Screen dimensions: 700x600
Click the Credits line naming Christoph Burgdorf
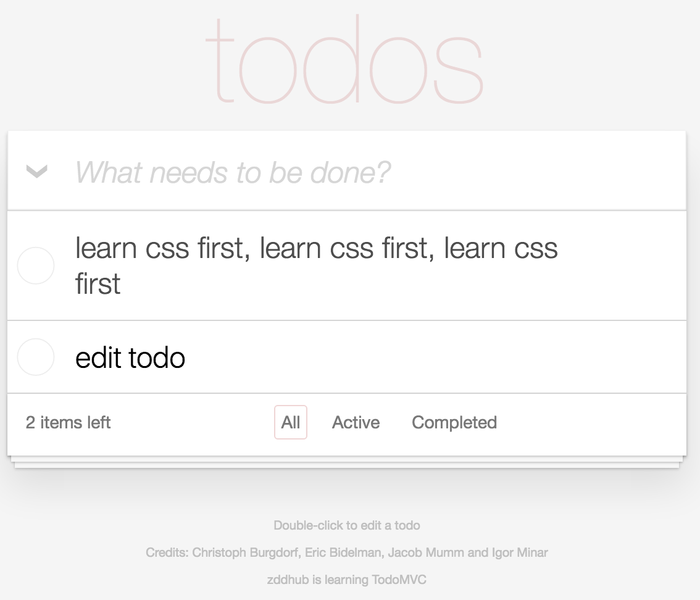click(x=346, y=552)
